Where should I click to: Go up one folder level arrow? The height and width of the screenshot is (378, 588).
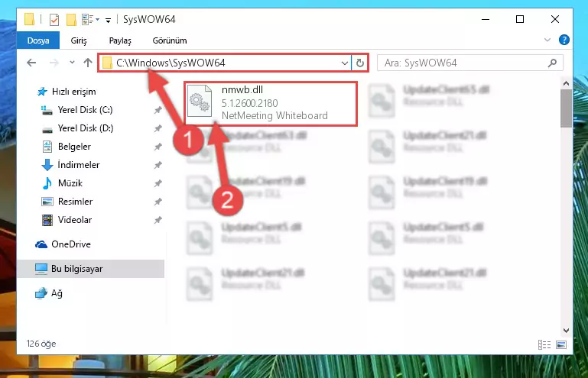pyautogui.click(x=88, y=63)
